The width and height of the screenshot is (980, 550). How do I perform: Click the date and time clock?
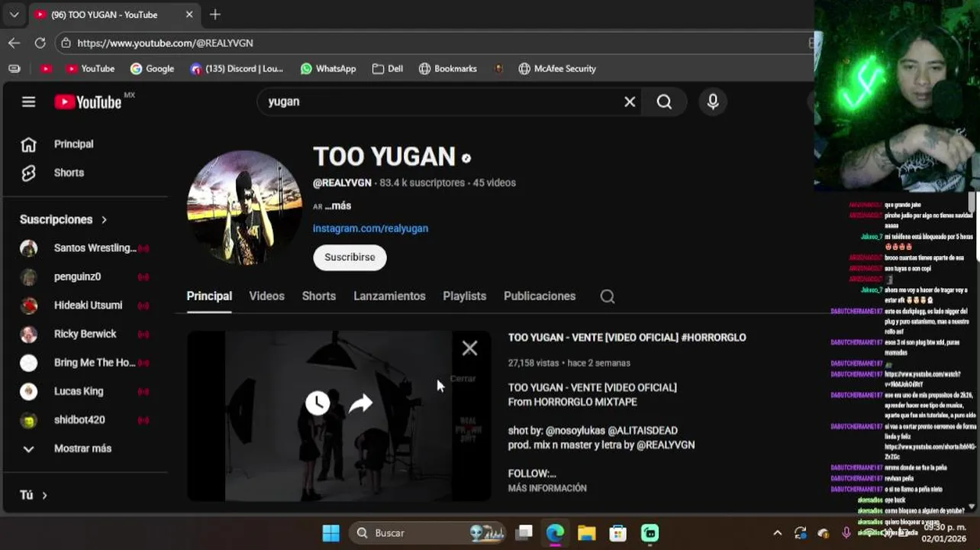[944, 533]
